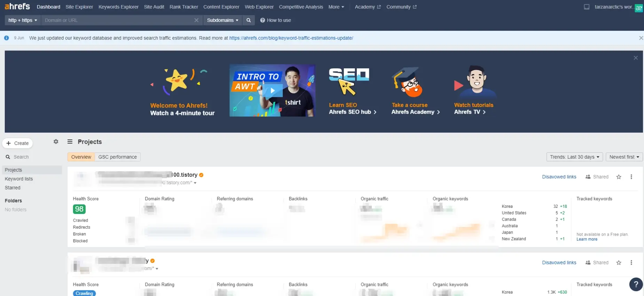Play the Intro to AWT video
The image size is (644, 296).
pyautogui.click(x=273, y=90)
